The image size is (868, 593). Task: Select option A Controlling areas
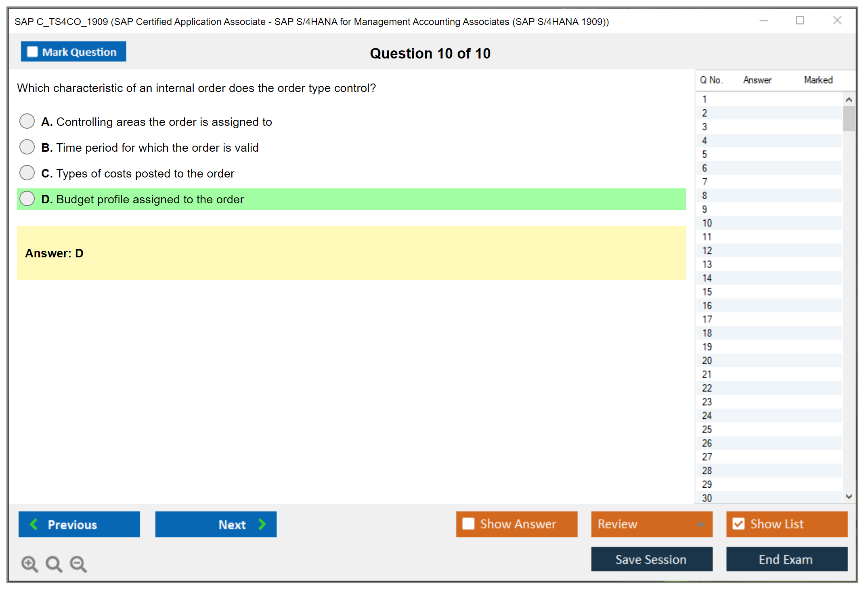[x=27, y=121]
